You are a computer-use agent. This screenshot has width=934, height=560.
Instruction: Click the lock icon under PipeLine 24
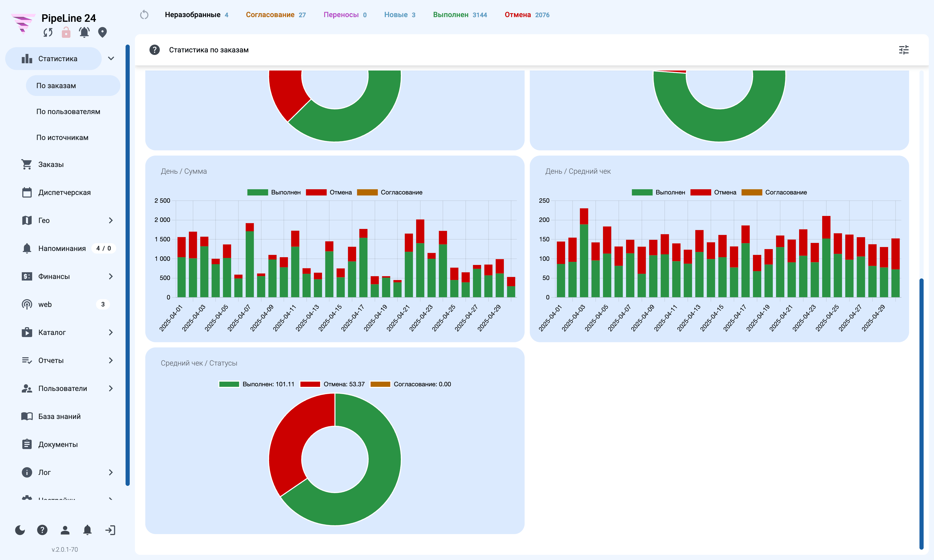(66, 32)
